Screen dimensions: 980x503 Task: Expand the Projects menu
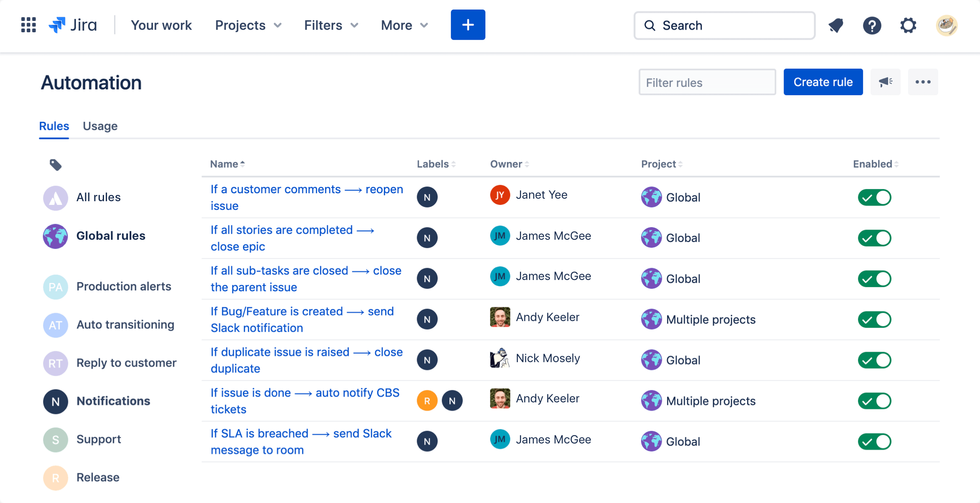click(248, 25)
